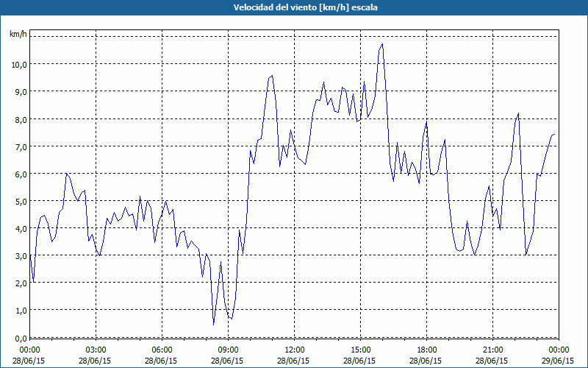Click the '28/06/15' date under 12:00
The height and width of the screenshot is (368, 588).
click(x=293, y=361)
